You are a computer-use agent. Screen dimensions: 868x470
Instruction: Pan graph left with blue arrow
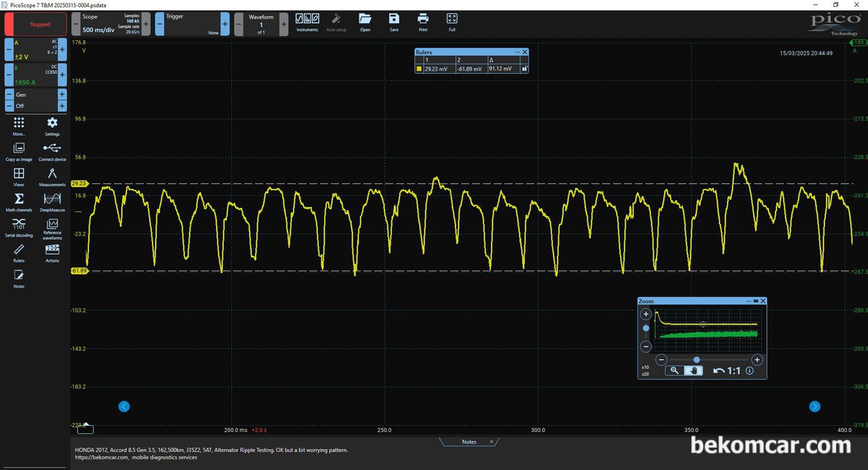point(123,406)
